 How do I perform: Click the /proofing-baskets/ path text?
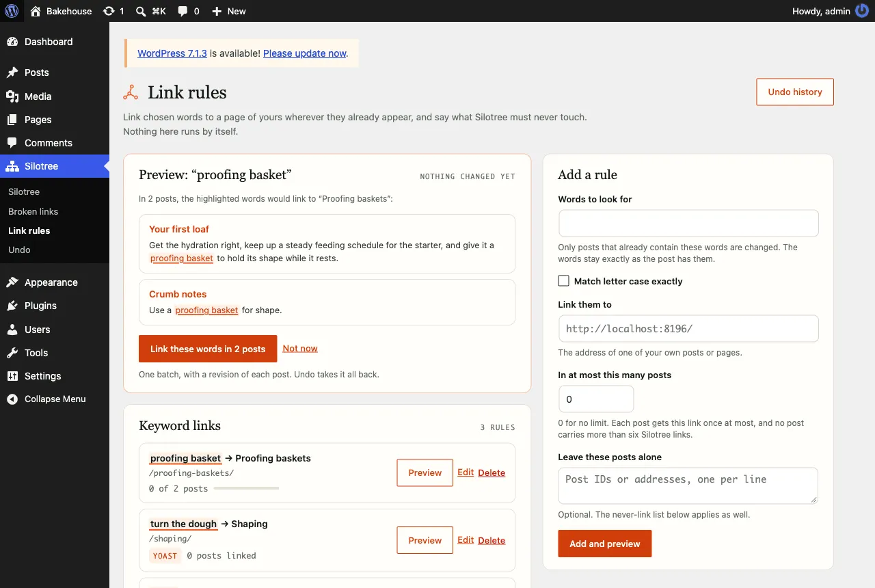point(191,473)
